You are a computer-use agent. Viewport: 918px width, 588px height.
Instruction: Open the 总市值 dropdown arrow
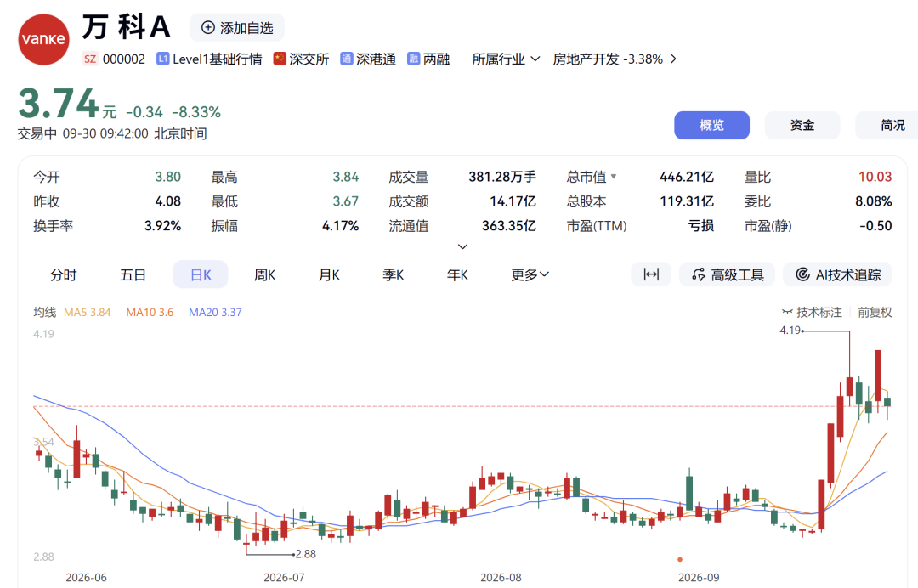(614, 176)
